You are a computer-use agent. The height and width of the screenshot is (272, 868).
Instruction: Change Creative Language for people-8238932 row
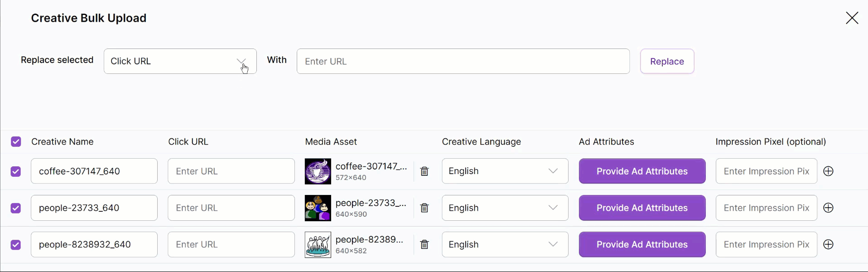tap(505, 245)
